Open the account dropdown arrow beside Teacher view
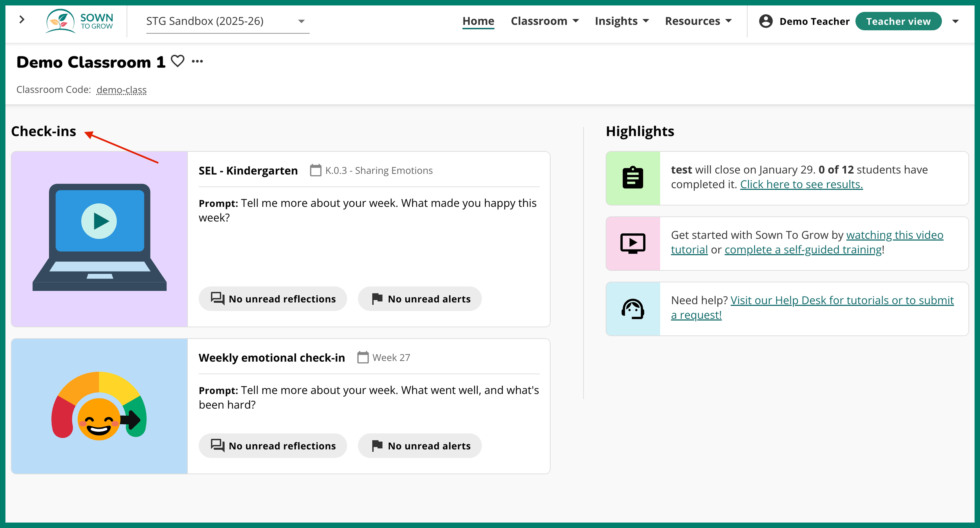Image resolution: width=980 pixels, height=528 pixels. pos(955,21)
